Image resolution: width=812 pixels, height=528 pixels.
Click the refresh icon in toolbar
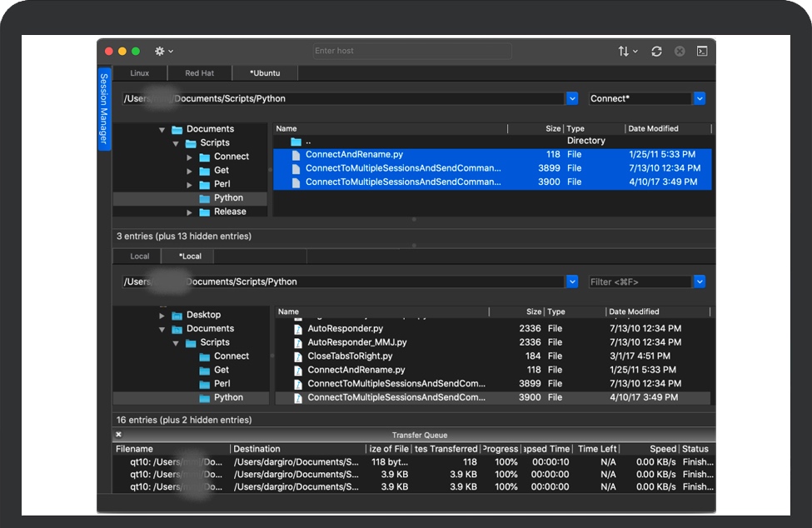(656, 52)
